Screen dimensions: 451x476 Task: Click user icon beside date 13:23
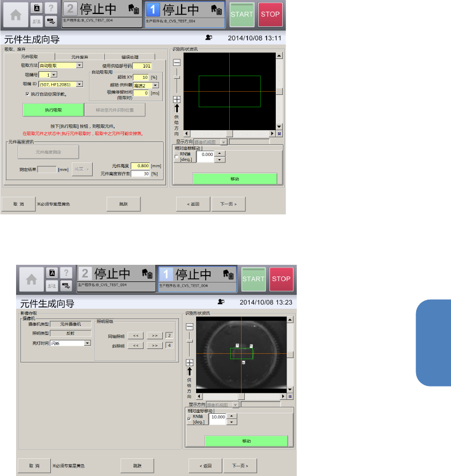click(221, 302)
